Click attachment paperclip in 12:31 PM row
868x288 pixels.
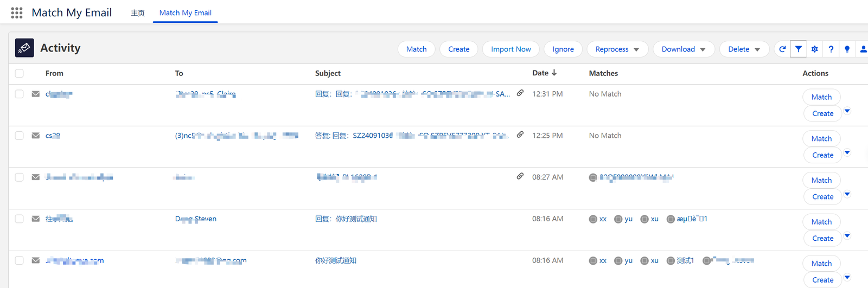tap(520, 93)
